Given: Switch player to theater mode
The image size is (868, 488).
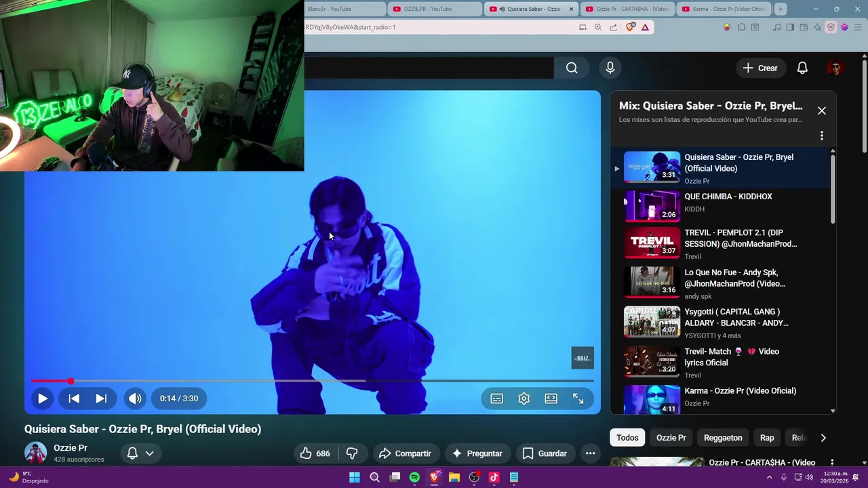Looking at the screenshot, I should point(551,399).
